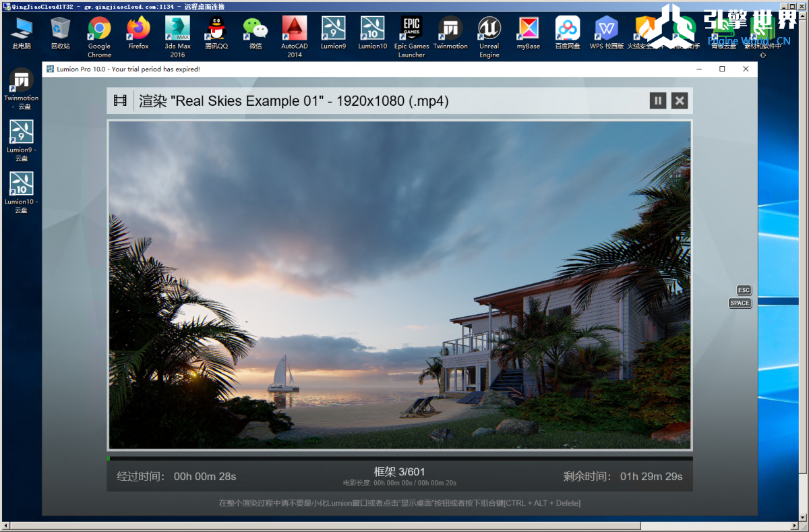Click the rendered preview image
The image size is (809, 532).
[400, 285]
